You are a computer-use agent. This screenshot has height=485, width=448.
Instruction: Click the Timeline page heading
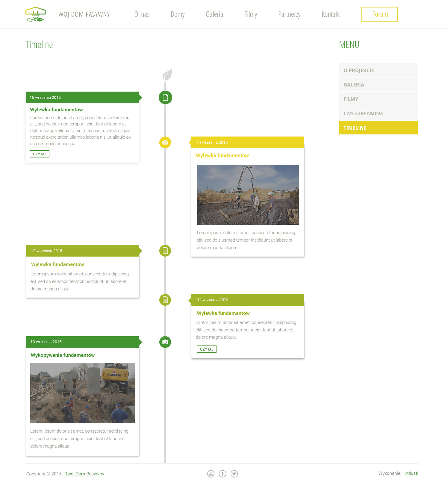point(39,45)
